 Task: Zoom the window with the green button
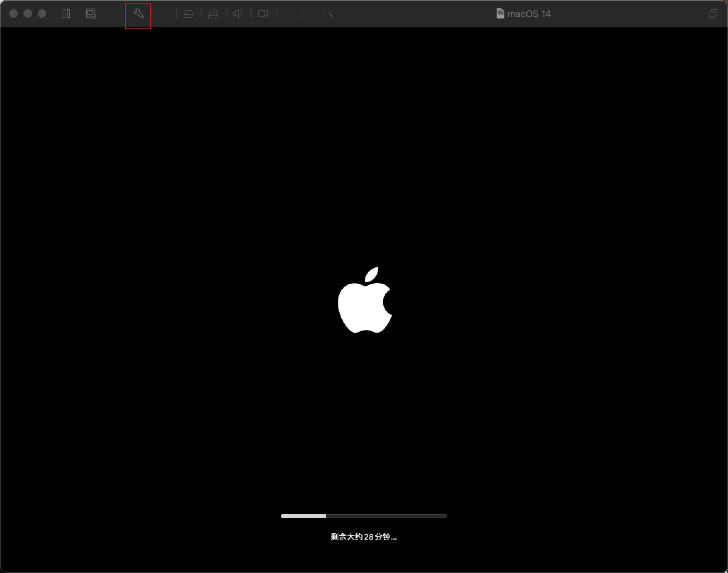(x=42, y=14)
